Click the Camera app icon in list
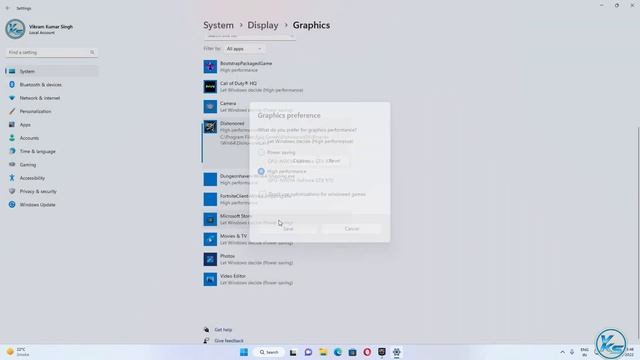This screenshot has width=640, height=360. [x=210, y=107]
